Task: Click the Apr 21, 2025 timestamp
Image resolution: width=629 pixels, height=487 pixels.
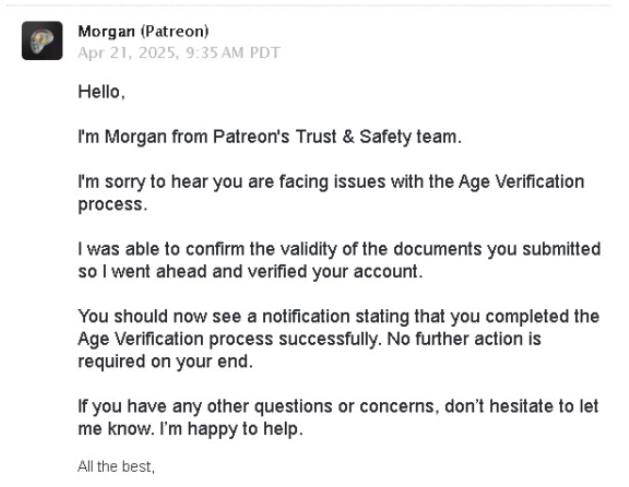Action: [179, 53]
